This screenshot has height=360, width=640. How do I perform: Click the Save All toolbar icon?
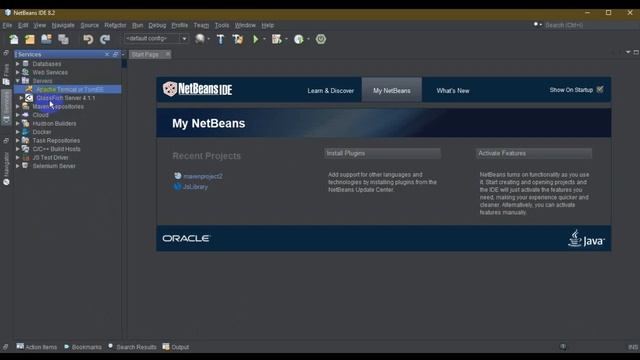63,39
